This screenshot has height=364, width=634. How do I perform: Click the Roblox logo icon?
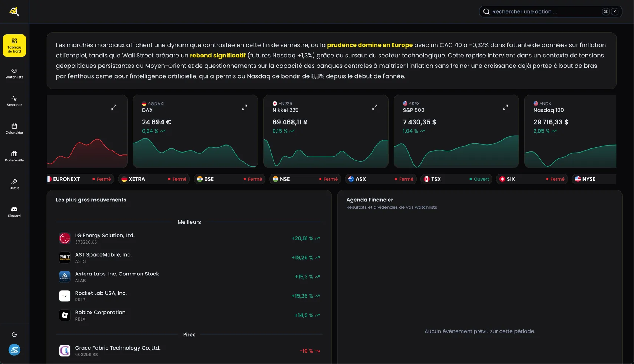(x=65, y=315)
